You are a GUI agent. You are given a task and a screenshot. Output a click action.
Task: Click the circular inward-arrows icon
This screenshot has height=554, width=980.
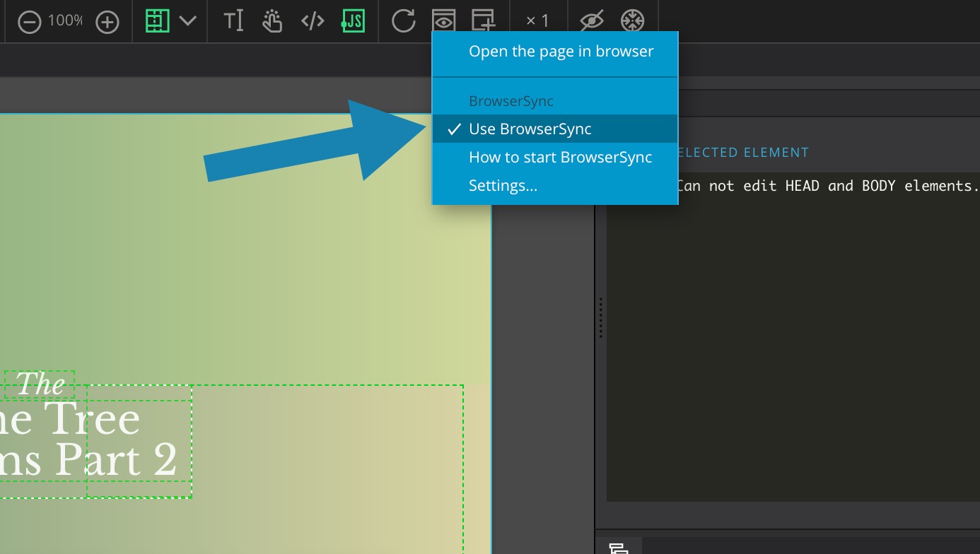click(632, 21)
